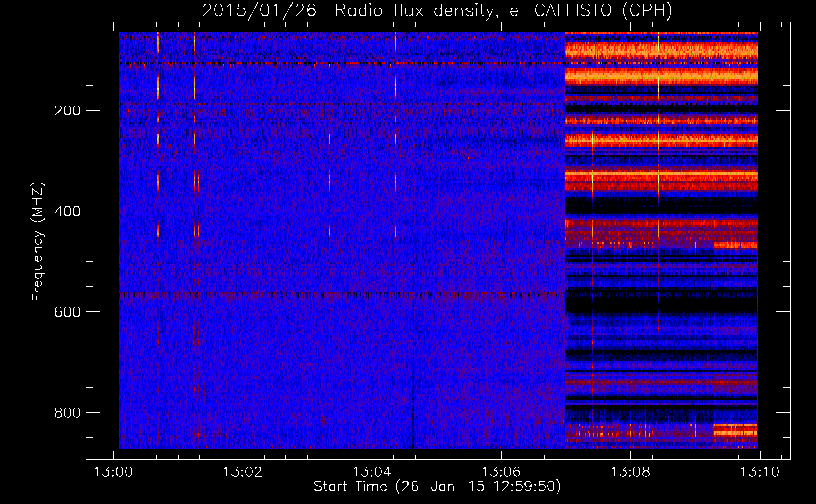
Task: Click the 13:02 time tick label
Action: (x=243, y=472)
